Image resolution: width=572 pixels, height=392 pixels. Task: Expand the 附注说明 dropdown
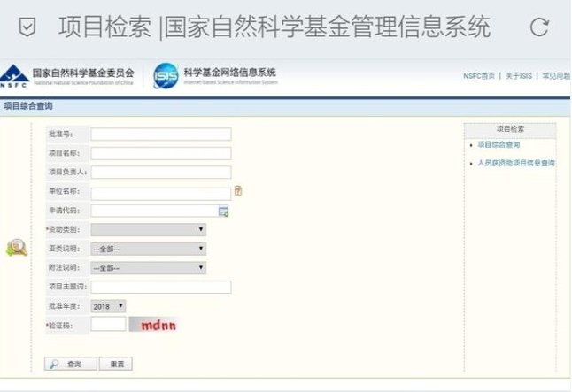click(x=149, y=268)
